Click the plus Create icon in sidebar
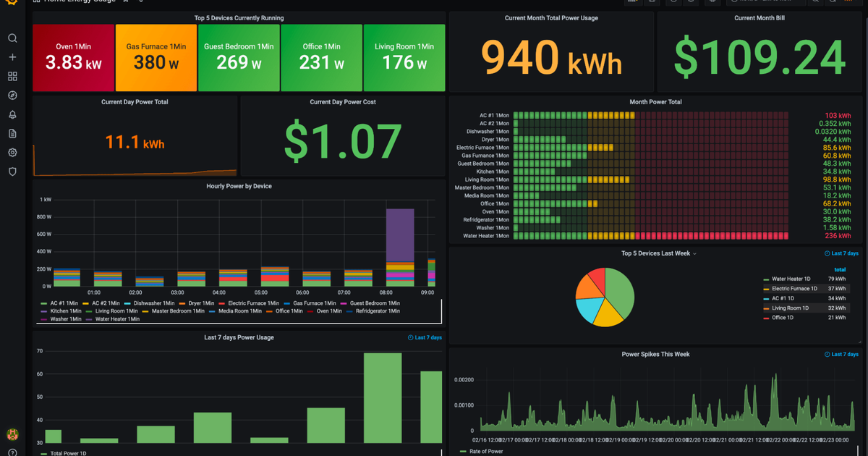 12,57
